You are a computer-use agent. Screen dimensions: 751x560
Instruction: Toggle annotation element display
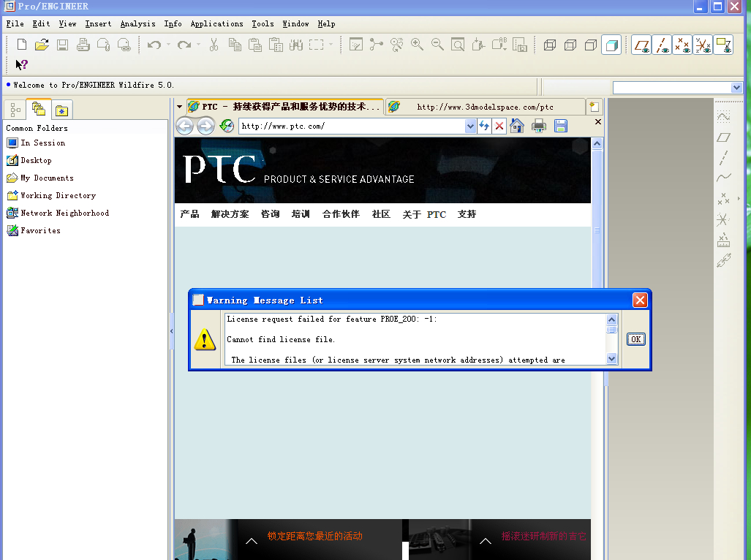pyautogui.click(x=723, y=45)
